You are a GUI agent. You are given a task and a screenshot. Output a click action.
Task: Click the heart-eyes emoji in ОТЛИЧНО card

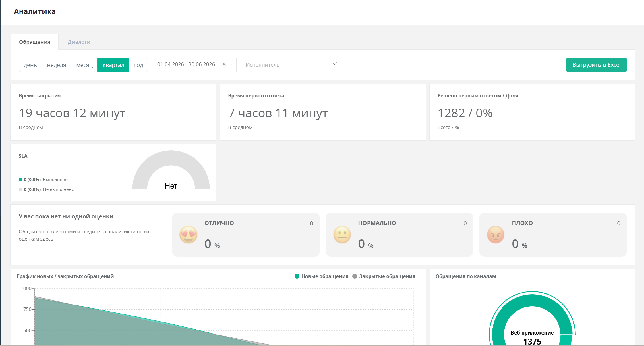tap(188, 235)
